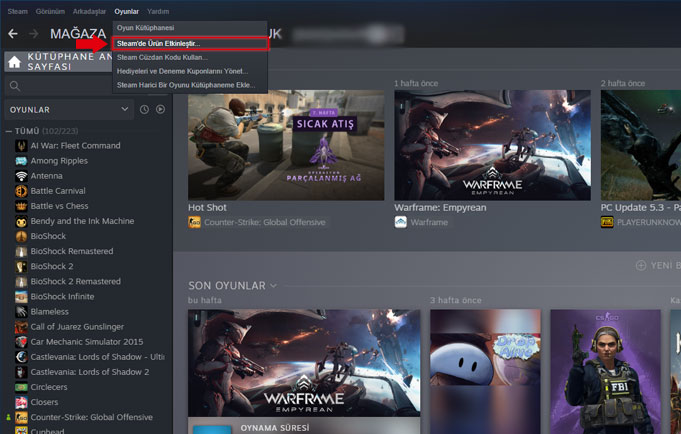
Task: Open the Görünüm menu
Action: coord(50,11)
